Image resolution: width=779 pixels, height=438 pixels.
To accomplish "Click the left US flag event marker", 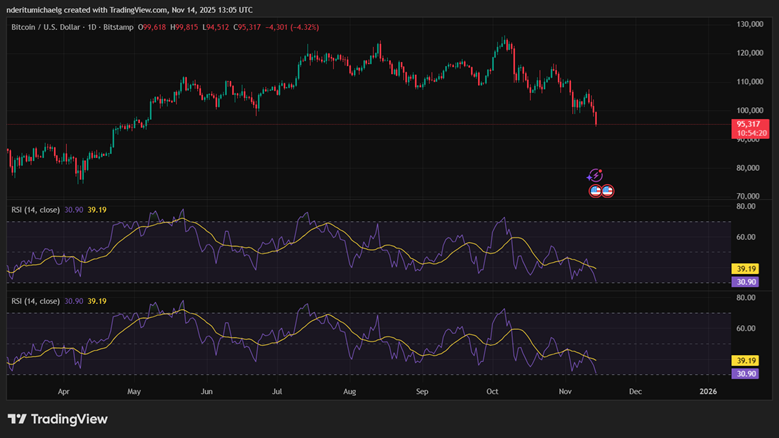I will (x=595, y=190).
